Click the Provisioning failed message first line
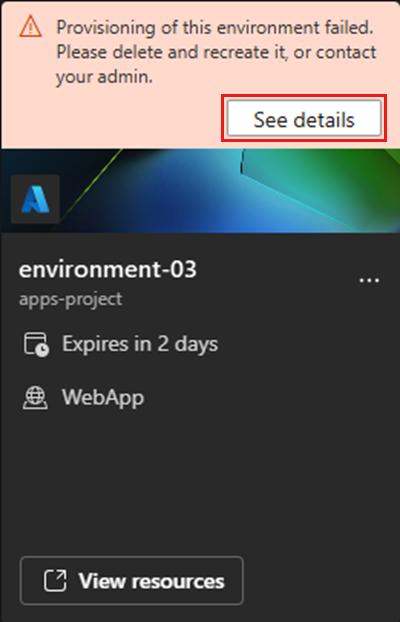Image resolution: width=400 pixels, height=622 pixels. [x=215, y=28]
